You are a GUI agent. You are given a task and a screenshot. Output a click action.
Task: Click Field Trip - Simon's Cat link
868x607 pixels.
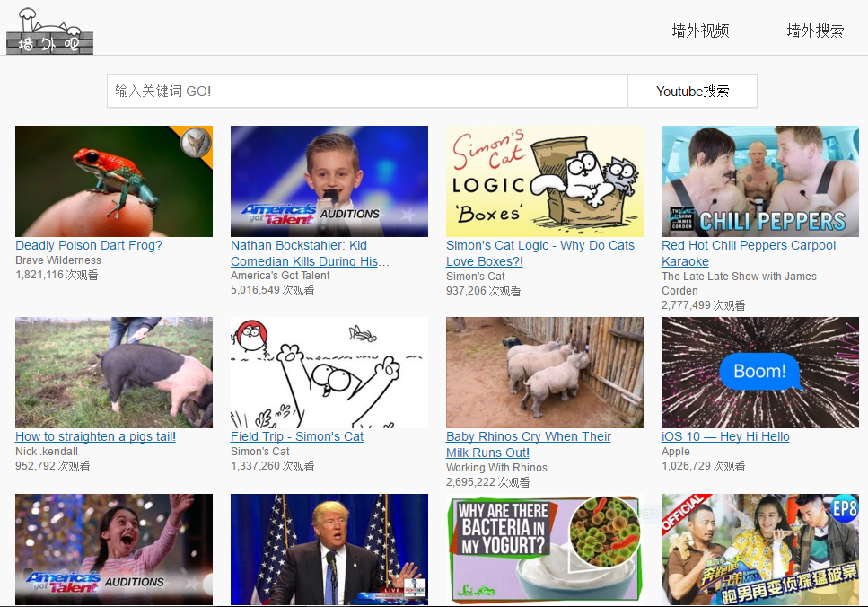(x=297, y=436)
